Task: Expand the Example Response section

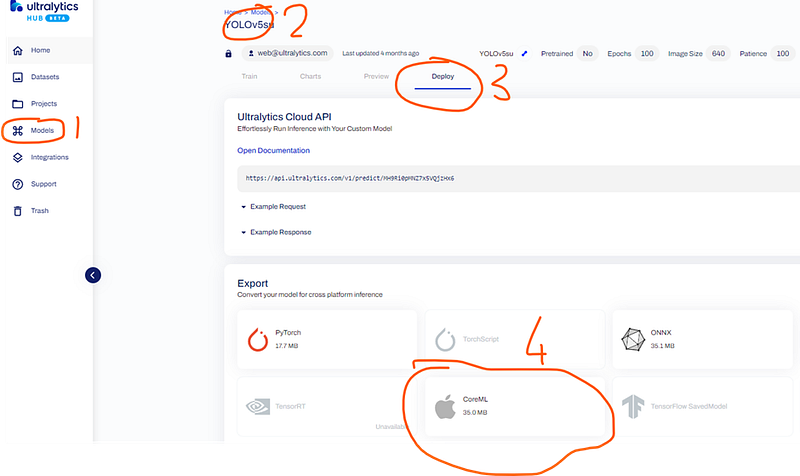Action: click(x=276, y=232)
